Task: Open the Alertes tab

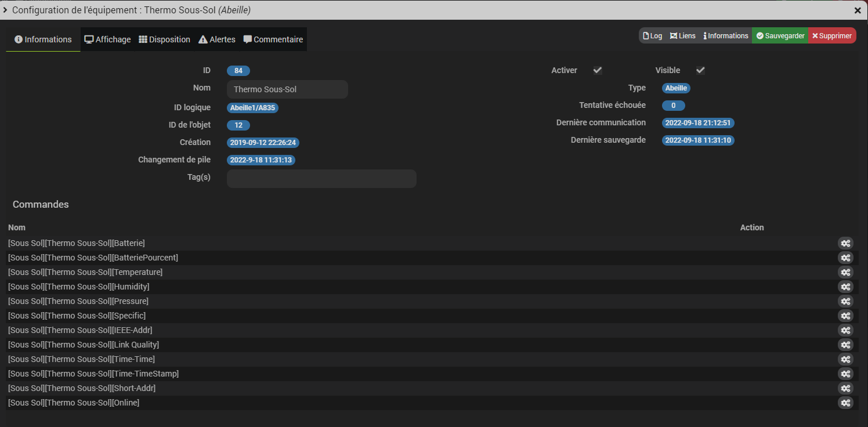Action: tap(217, 39)
